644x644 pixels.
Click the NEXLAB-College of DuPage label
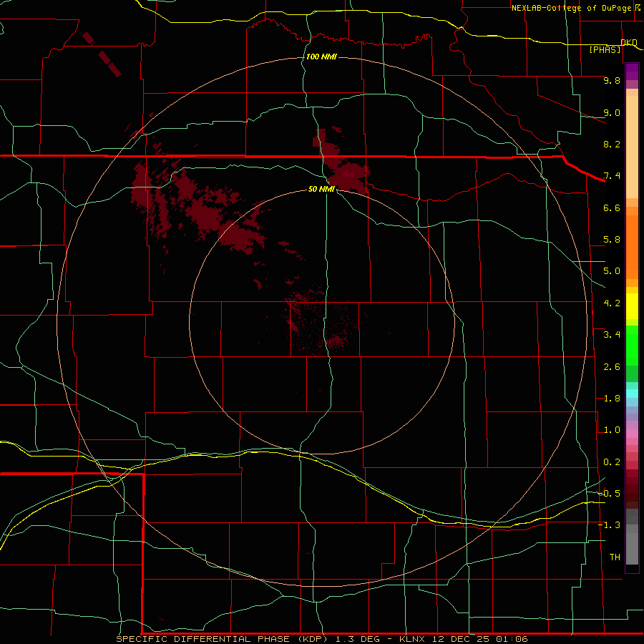(571, 8)
